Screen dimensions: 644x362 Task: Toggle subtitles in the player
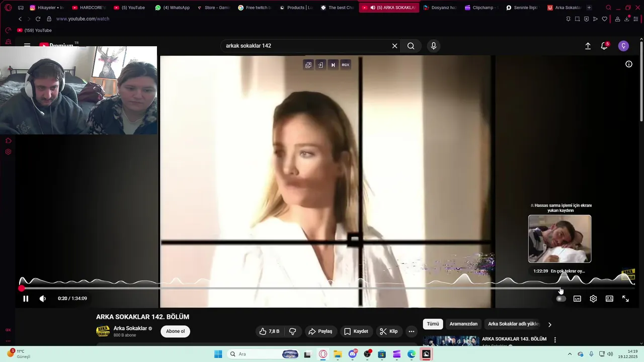577,299
